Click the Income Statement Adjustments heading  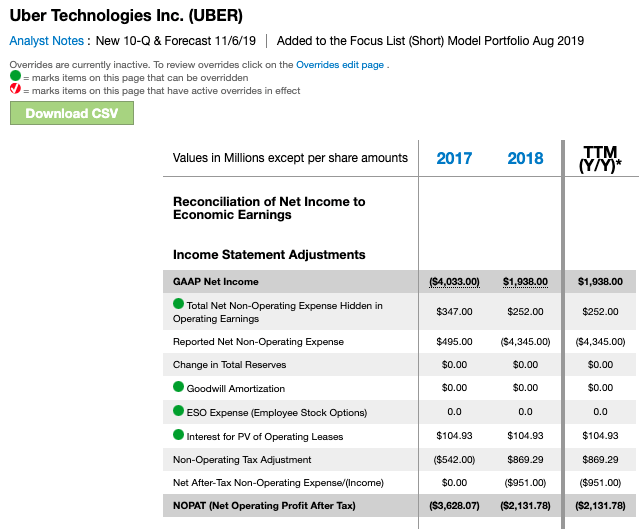(269, 255)
